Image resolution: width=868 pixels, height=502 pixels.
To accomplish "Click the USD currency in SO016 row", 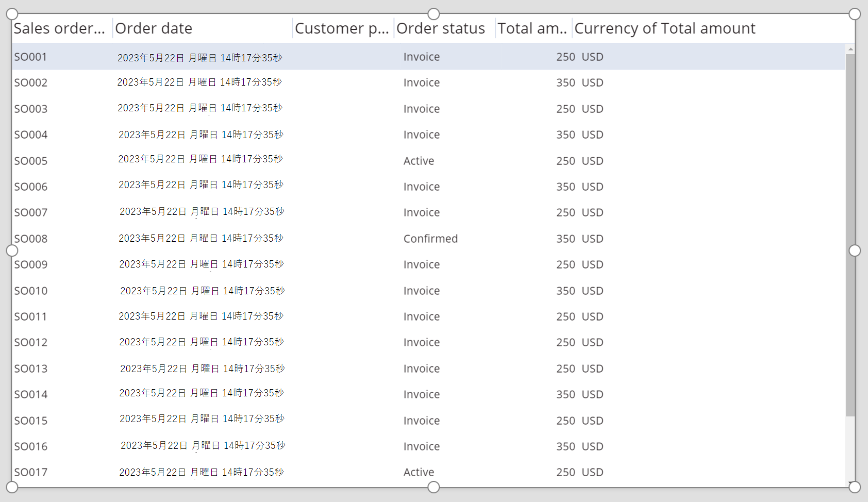I will 592,446.
